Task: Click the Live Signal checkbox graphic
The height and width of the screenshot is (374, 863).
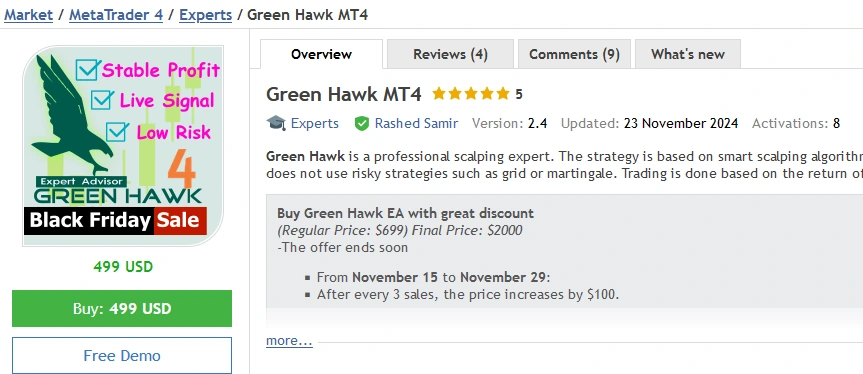Action: point(102,100)
